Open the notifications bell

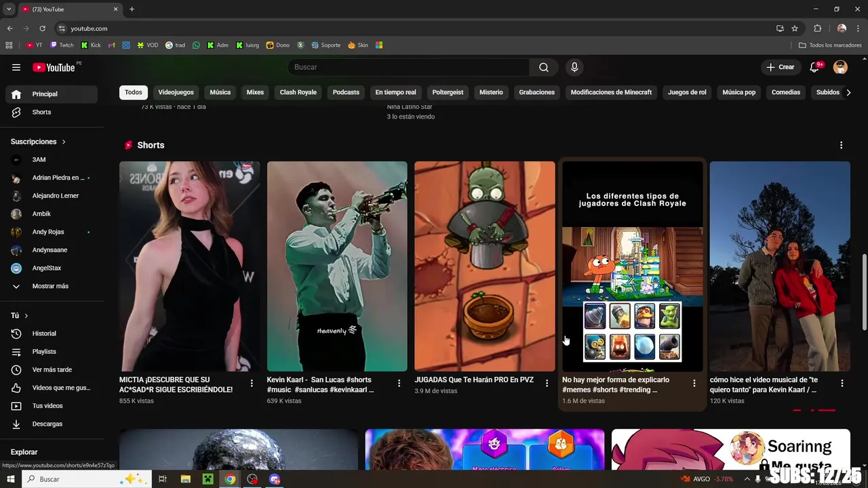[815, 67]
